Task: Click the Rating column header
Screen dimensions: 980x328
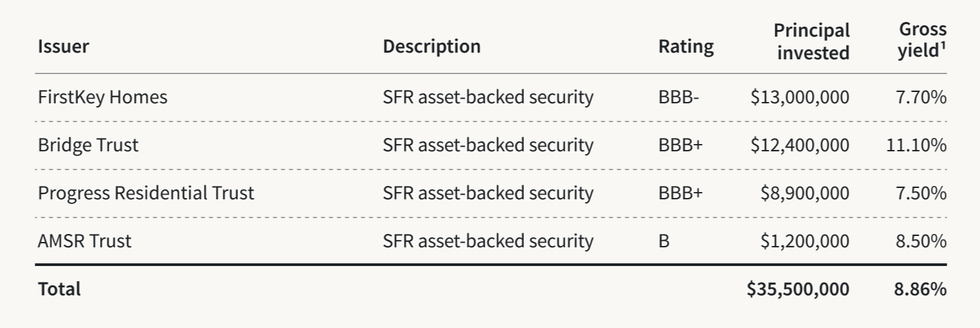Action: (685, 47)
